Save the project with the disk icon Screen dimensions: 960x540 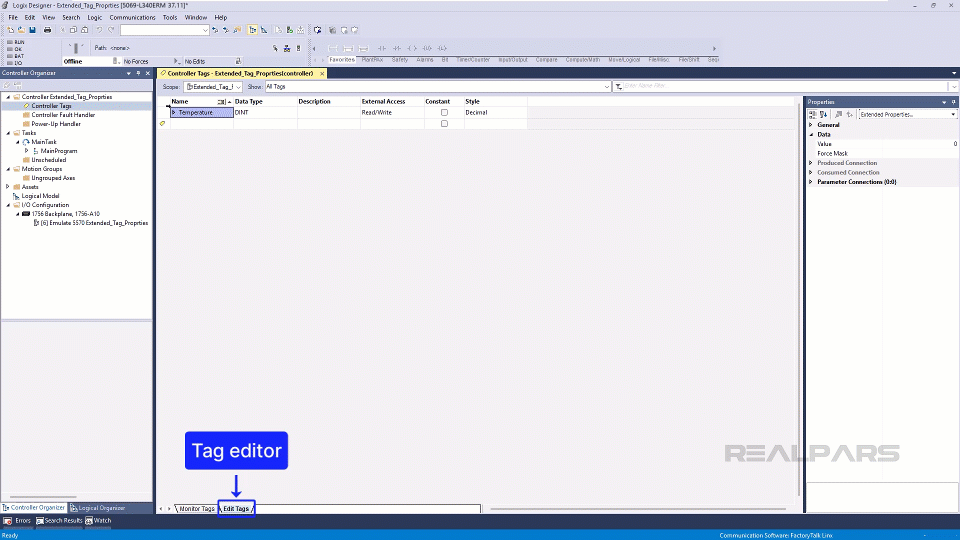[32, 30]
